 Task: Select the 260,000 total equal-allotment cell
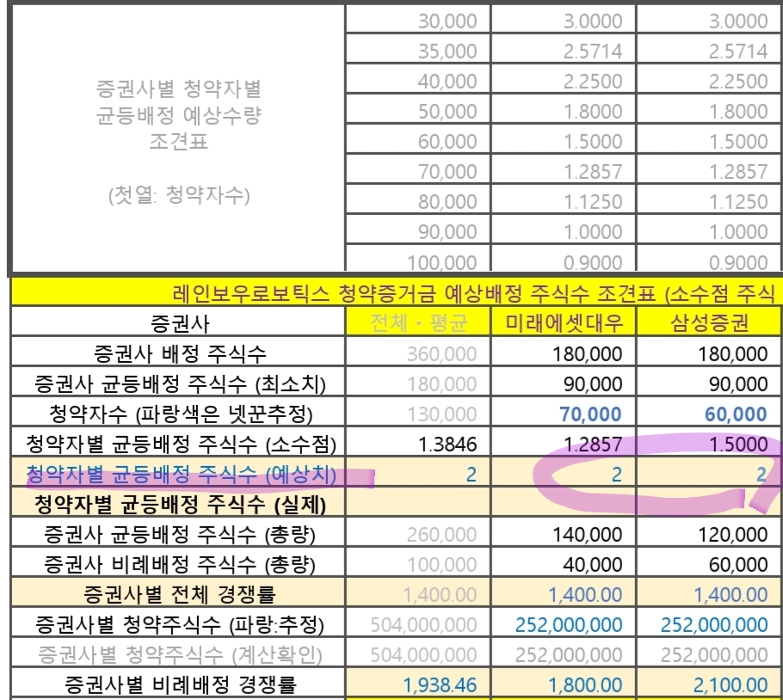(x=417, y=532)
